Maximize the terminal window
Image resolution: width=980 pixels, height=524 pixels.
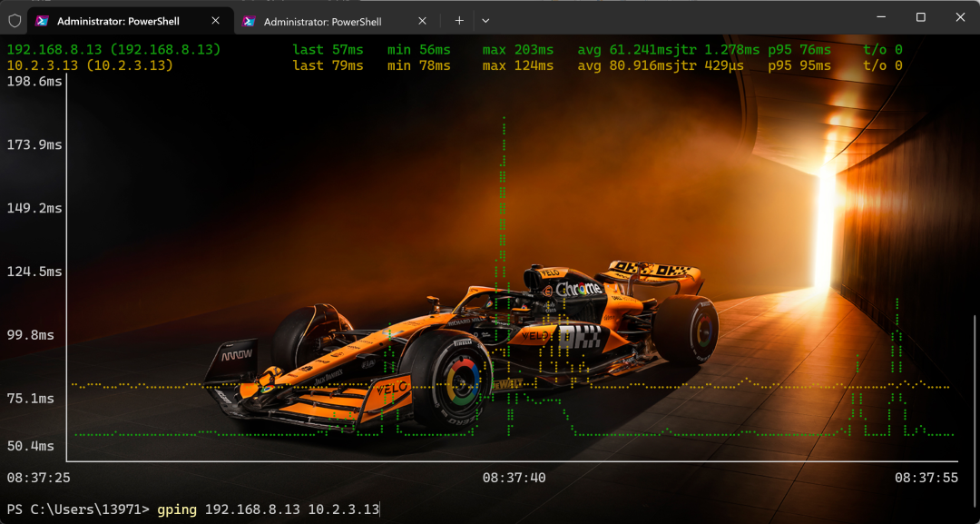pyautogui.click(x=921, y=17)
